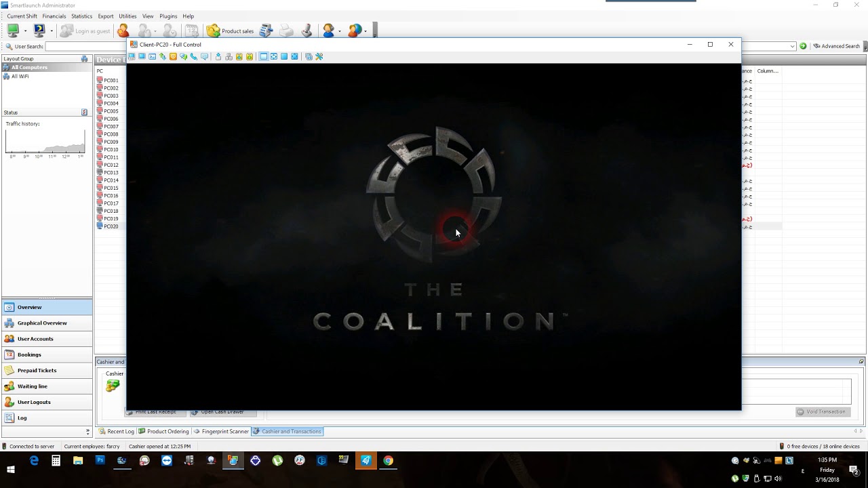The height and width of the screenshot is (488, 868).
Task: Click the headset support user icon
Action: coord(329,30)
